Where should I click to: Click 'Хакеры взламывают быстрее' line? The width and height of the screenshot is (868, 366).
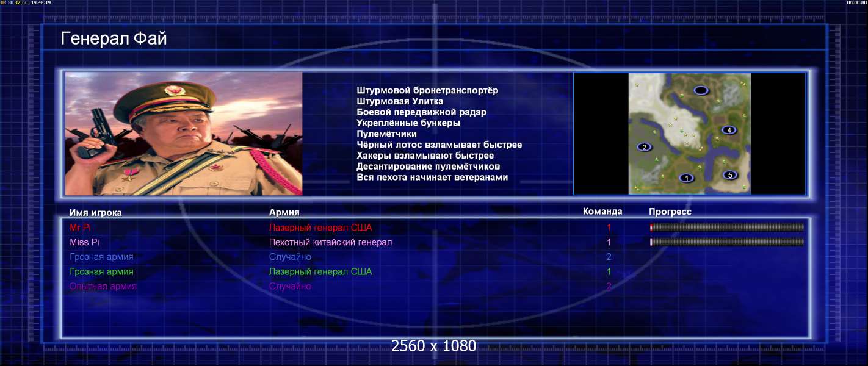(425, 156)
